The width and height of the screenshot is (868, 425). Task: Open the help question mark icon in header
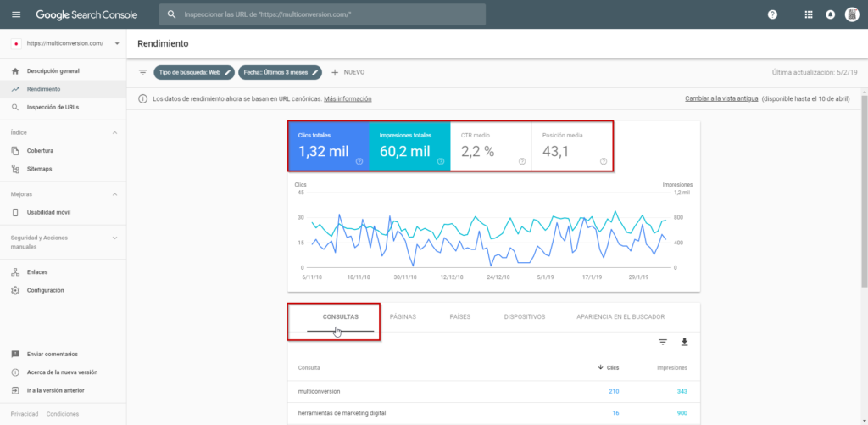coord(772,14)
